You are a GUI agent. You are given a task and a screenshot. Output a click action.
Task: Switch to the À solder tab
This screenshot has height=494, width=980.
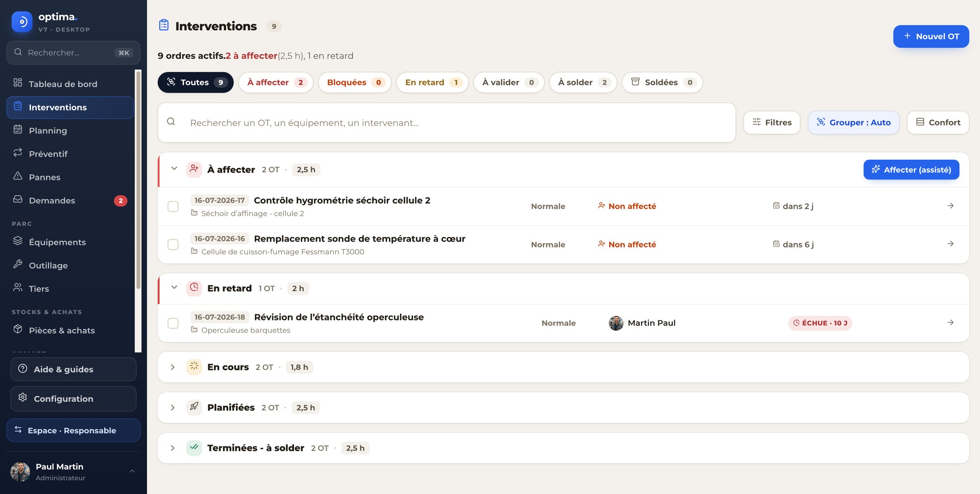(583, 82)
